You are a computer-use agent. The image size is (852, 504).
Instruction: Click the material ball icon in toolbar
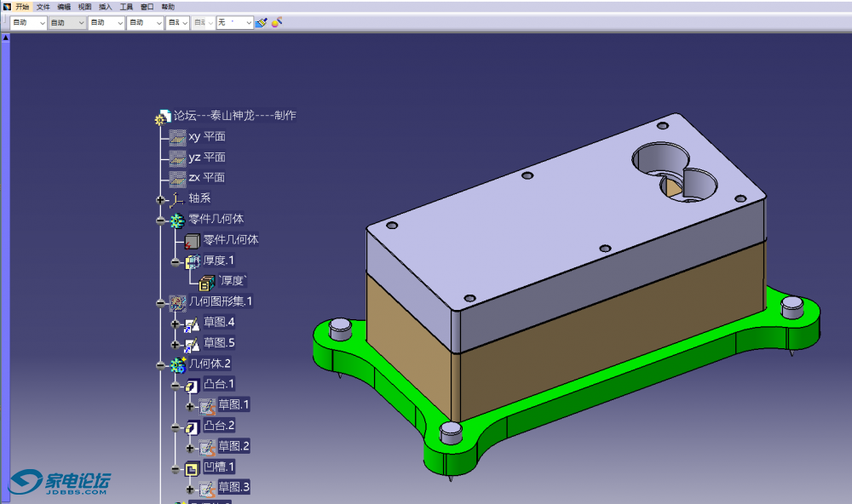tap(277, 23)
